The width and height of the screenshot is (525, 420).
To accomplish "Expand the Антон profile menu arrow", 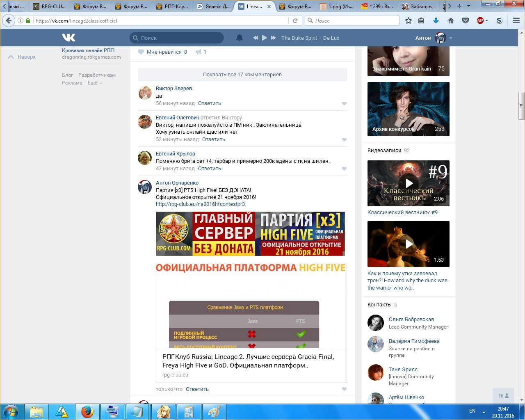I will [451, 38].
